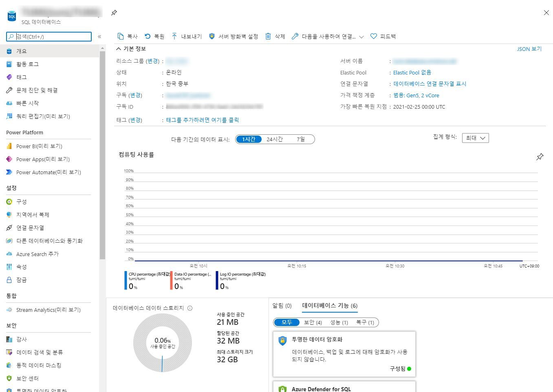Select the 24시간 time range

[x=275, y=139]
